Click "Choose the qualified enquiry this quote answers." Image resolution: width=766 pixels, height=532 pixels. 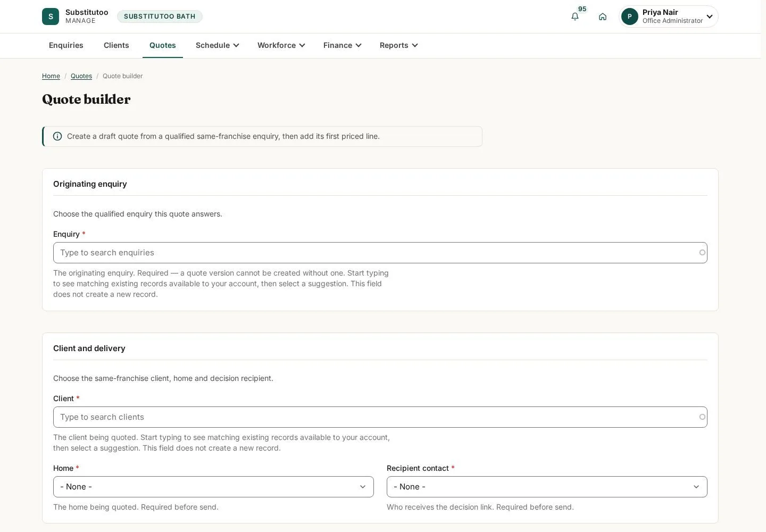click(x=138, y=214)
